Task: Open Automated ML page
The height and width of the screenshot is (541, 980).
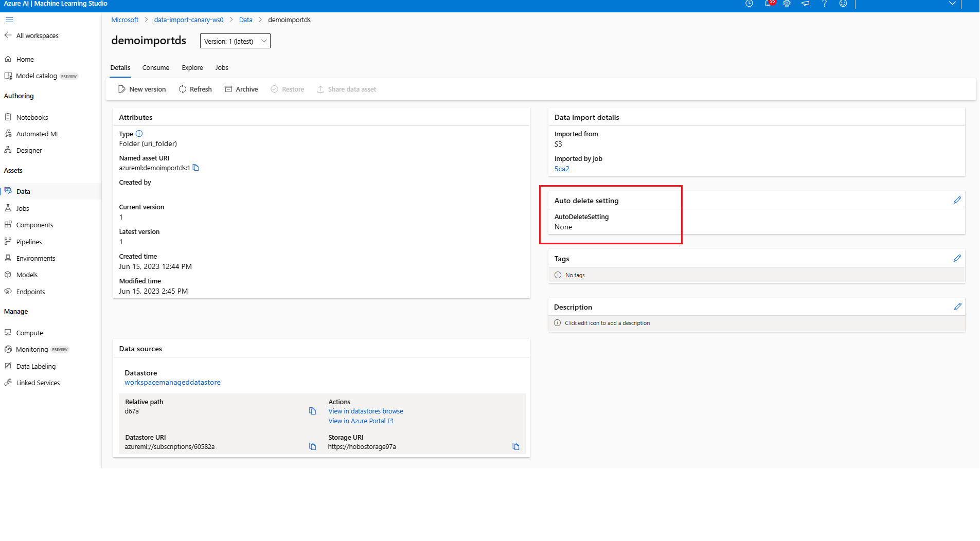Action: (32, 134)
